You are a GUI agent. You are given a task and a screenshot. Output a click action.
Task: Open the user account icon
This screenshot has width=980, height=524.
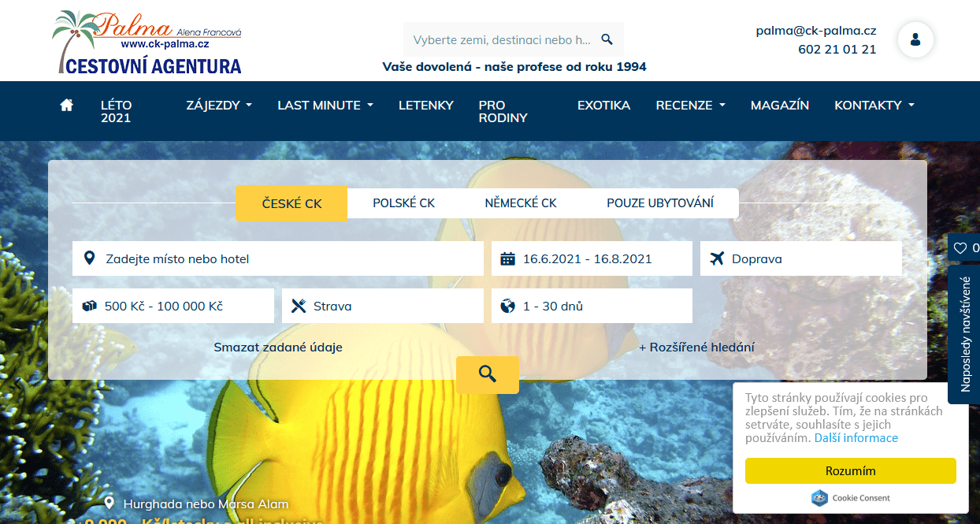[x=915, y=39]
